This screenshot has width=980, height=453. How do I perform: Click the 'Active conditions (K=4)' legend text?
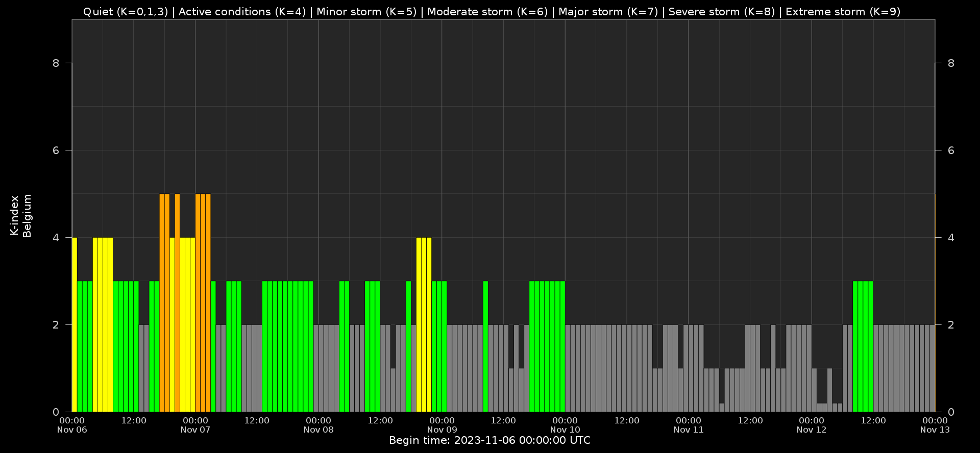tap(242, 12)
